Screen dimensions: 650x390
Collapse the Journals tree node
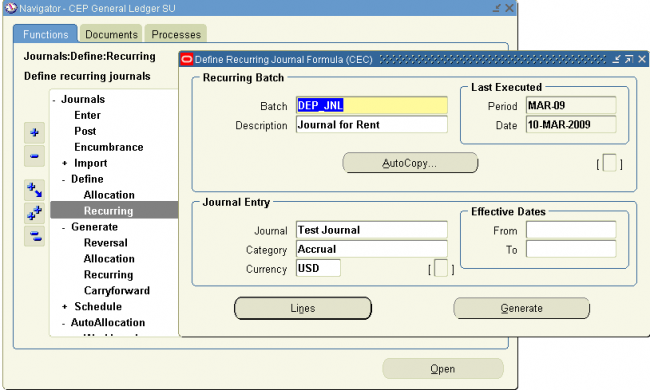point(54,100)
